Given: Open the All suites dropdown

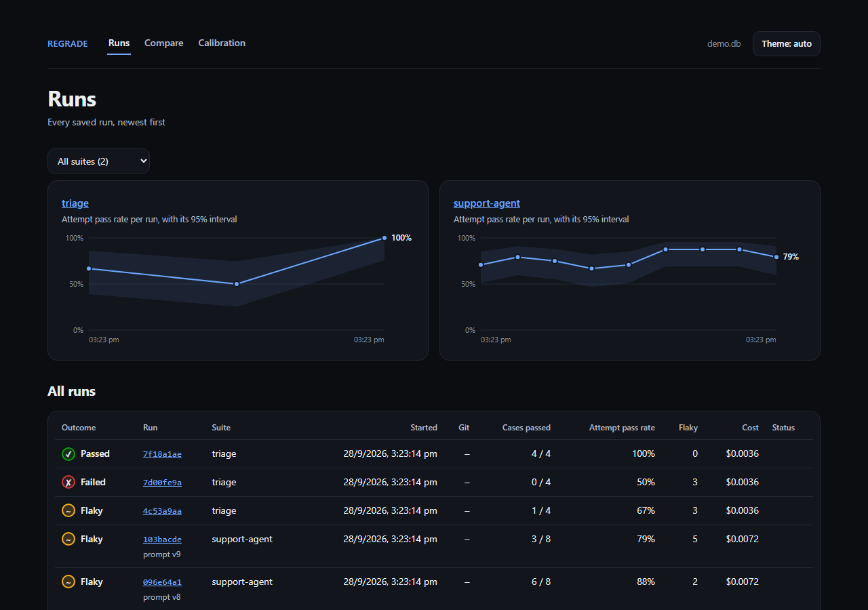Looking at the screenshot, I should tap(98, 161).
